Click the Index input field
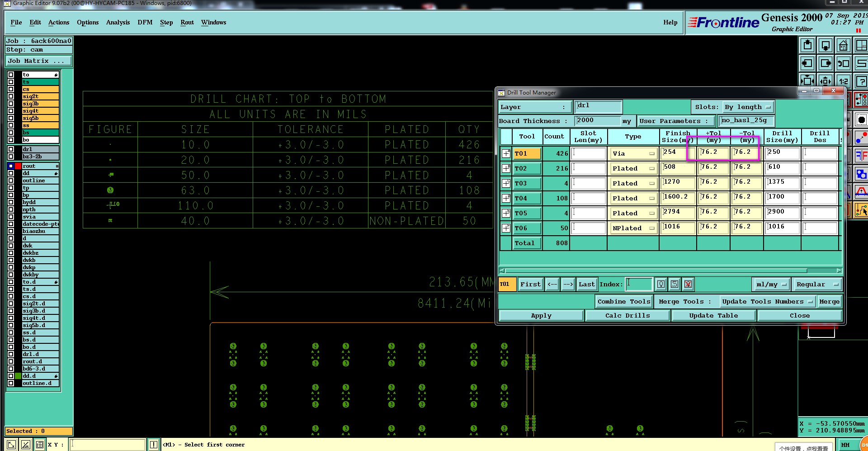868x451 pixels. pos(639,284)
